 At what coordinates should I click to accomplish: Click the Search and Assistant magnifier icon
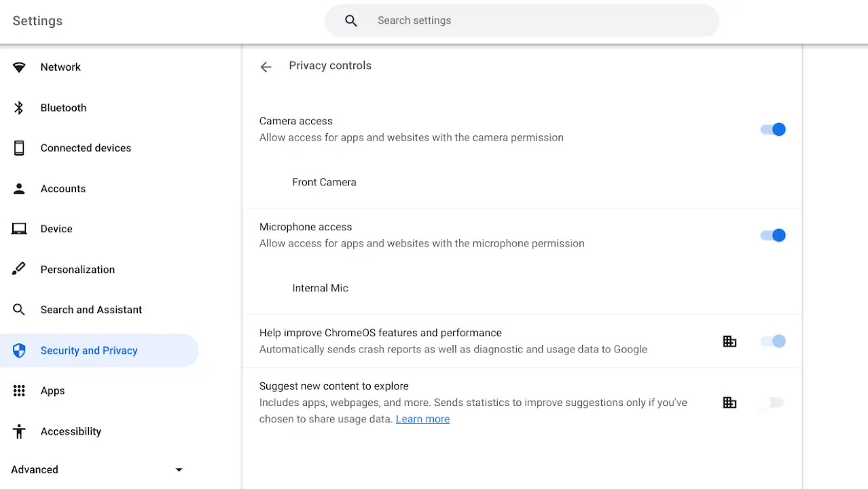(x=19, y=310)
